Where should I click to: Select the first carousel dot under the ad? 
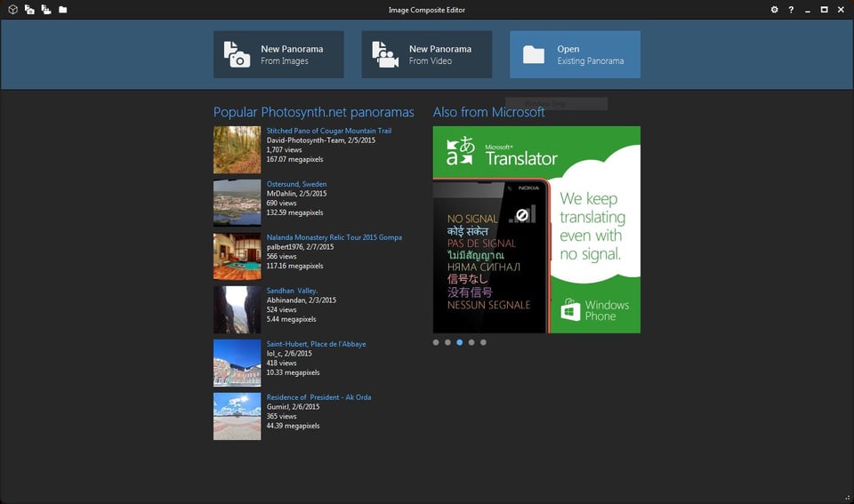pyautogui.click(x=436, y=342)
